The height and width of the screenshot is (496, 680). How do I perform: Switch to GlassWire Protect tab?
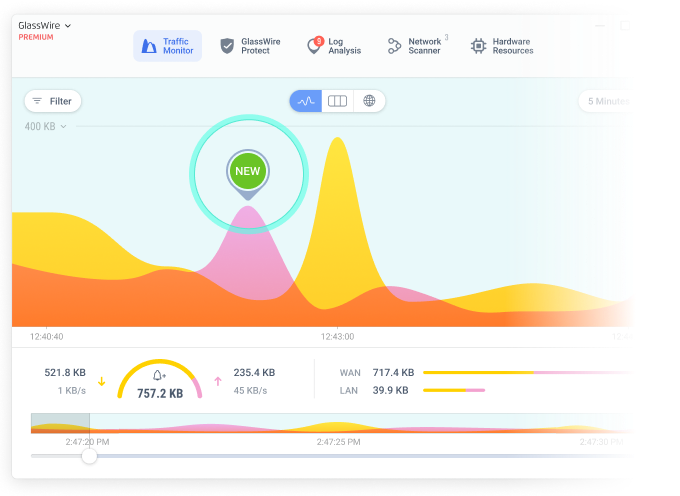[x=250, y=46]
